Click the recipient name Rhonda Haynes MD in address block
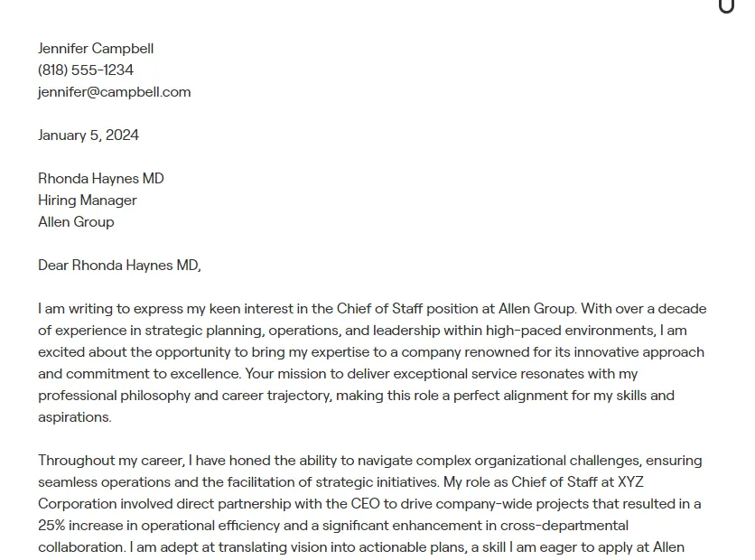The height and width of the screenshot is (560, 755). [x=101, y=179]
